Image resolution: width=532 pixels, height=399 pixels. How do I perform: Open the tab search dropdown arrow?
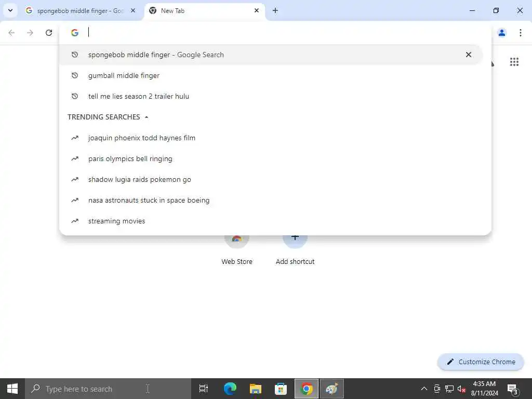click(x=10, y=10)
